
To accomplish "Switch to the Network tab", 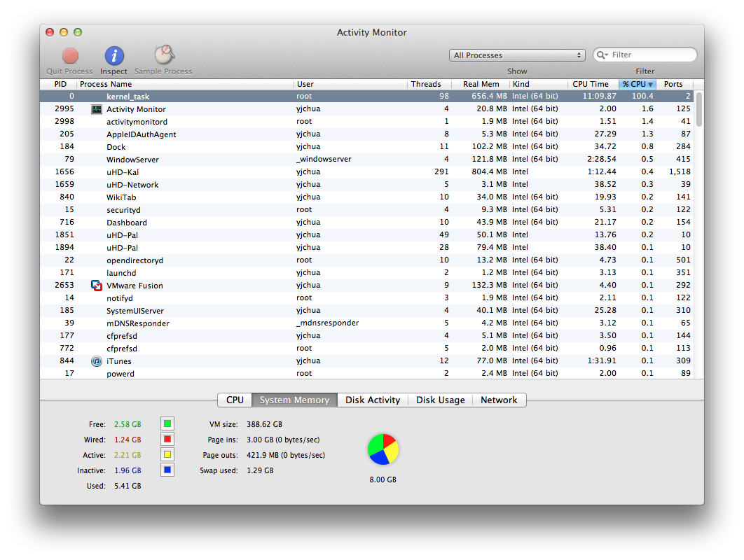I will point(500,400).
